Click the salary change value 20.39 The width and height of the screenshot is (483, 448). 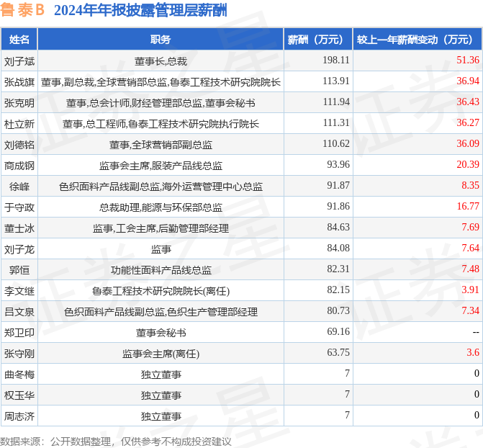[x=468, y=164]
